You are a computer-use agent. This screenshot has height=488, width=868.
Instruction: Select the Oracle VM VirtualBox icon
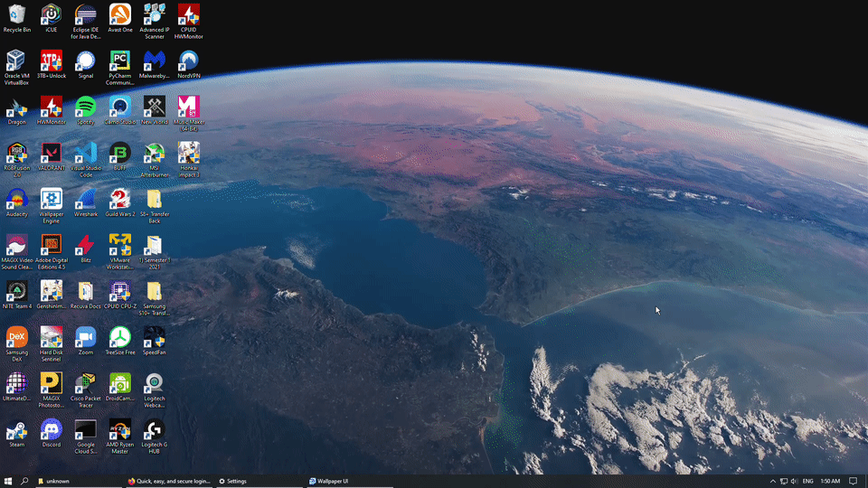[x=17, y=61]
